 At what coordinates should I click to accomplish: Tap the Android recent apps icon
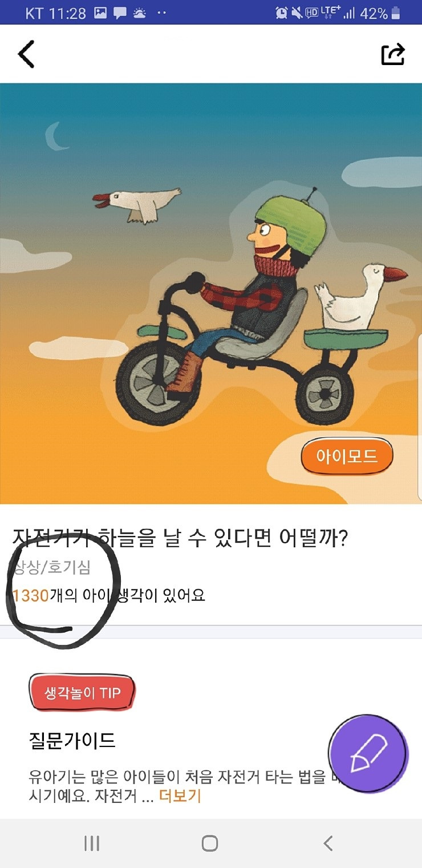pos(92,843)
